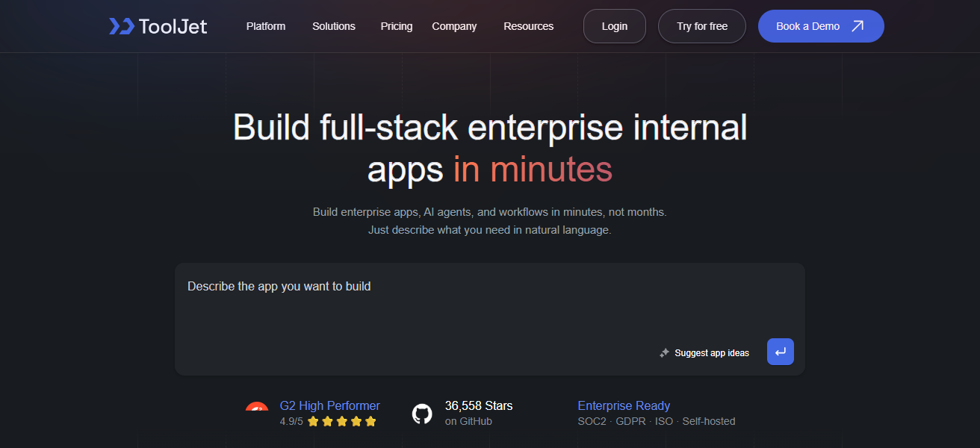The image size is (980, 448).
Task: Expand the Solutions menu
Action: pos(333,26)
